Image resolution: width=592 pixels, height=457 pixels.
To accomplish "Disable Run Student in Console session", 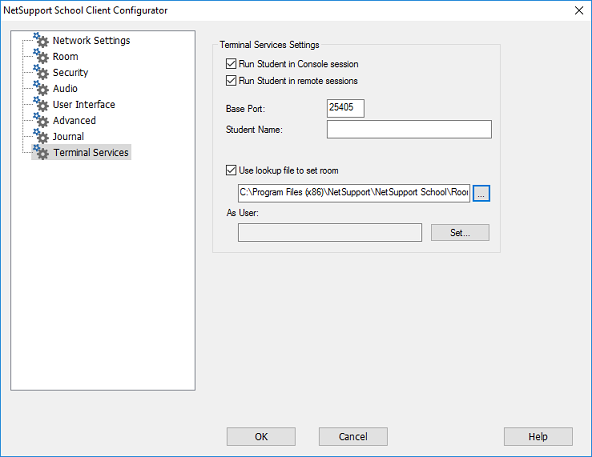I will pos(231,63).
